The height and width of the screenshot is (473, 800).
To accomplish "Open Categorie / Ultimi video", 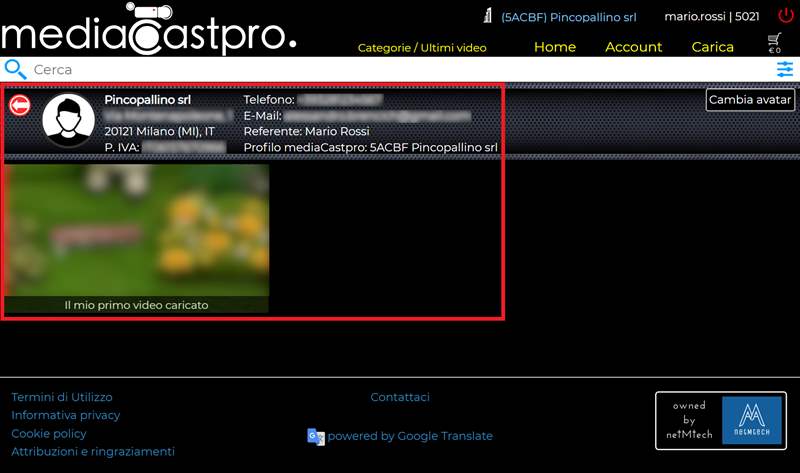I will pyautogui.click(x=422, y=48).
